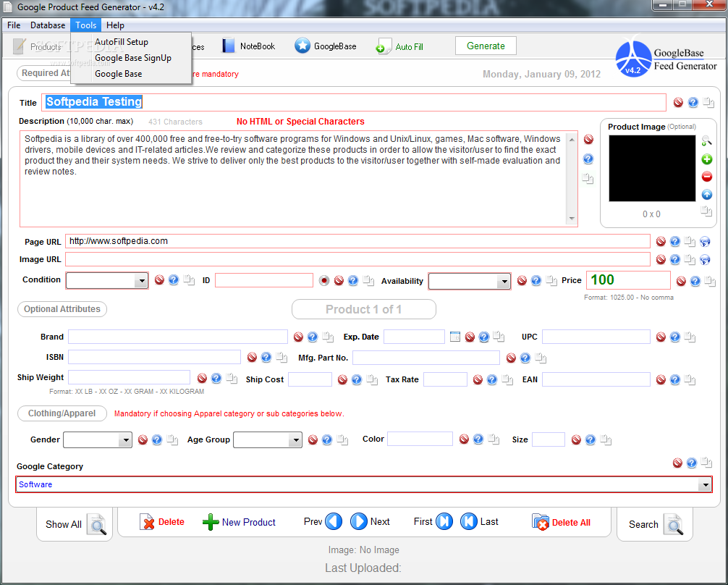The image size is (728, 585).
Task: Zoom the product image with magnifier icon
Action: (706, 140)
